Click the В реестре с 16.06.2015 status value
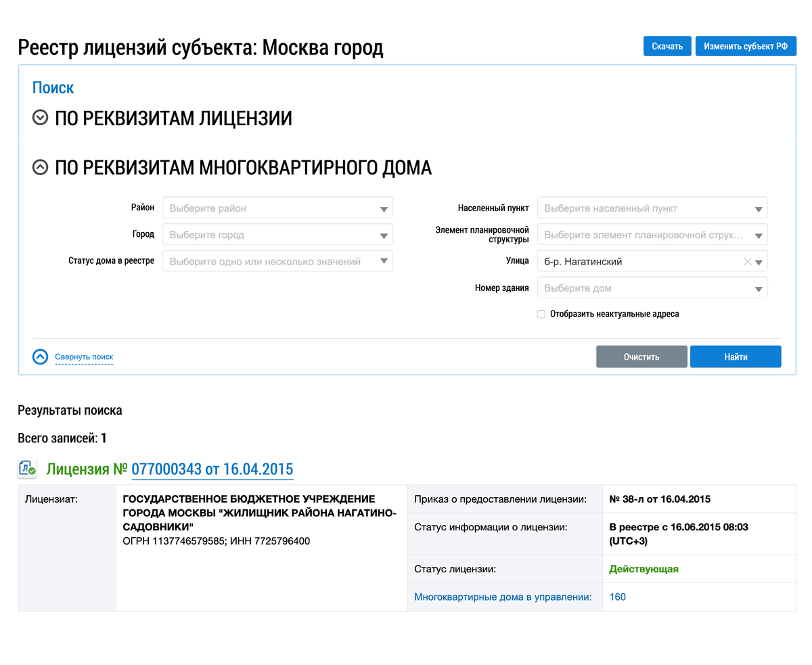 point(678,534)
